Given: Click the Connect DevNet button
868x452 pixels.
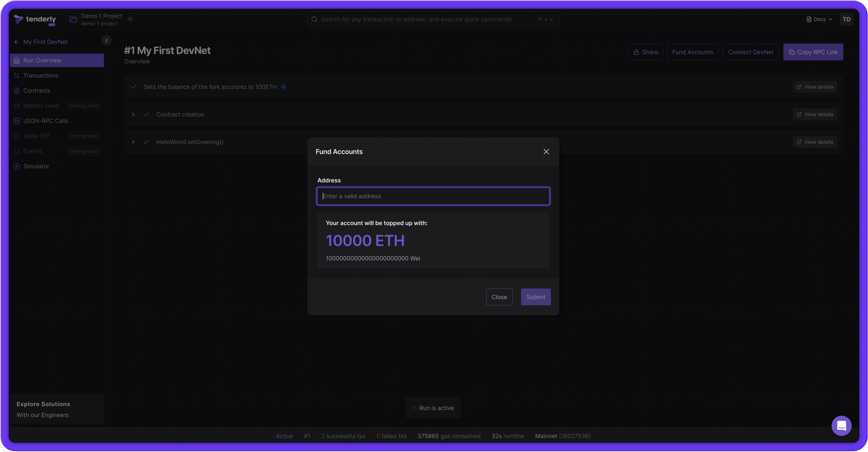Looking at the screenshot, I should (750, 52).
